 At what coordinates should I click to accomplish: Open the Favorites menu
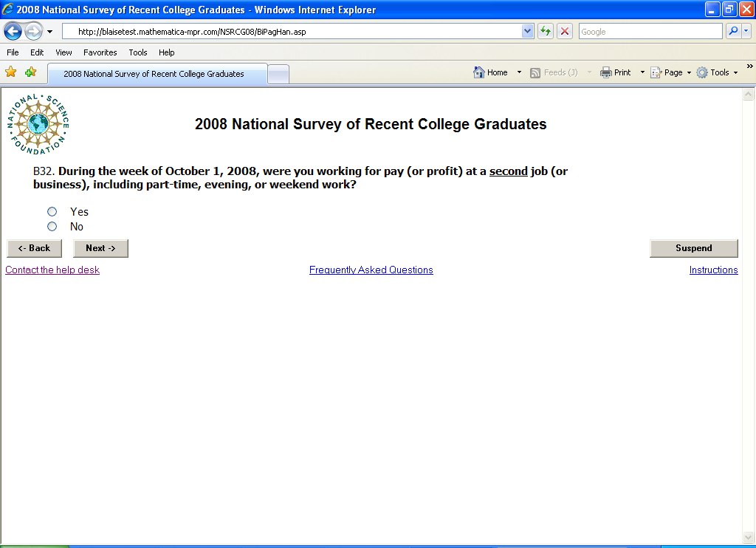100,52
